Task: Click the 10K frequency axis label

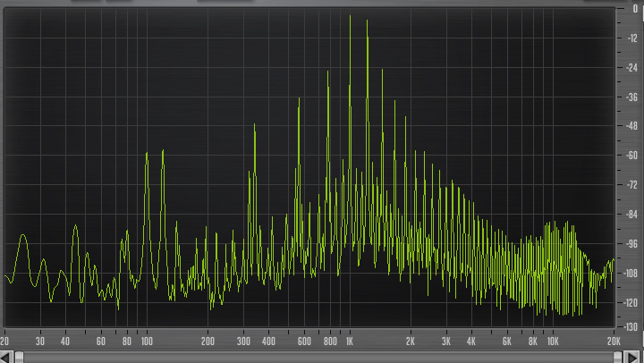Action: pyautogui.click(x=553, y=342)
